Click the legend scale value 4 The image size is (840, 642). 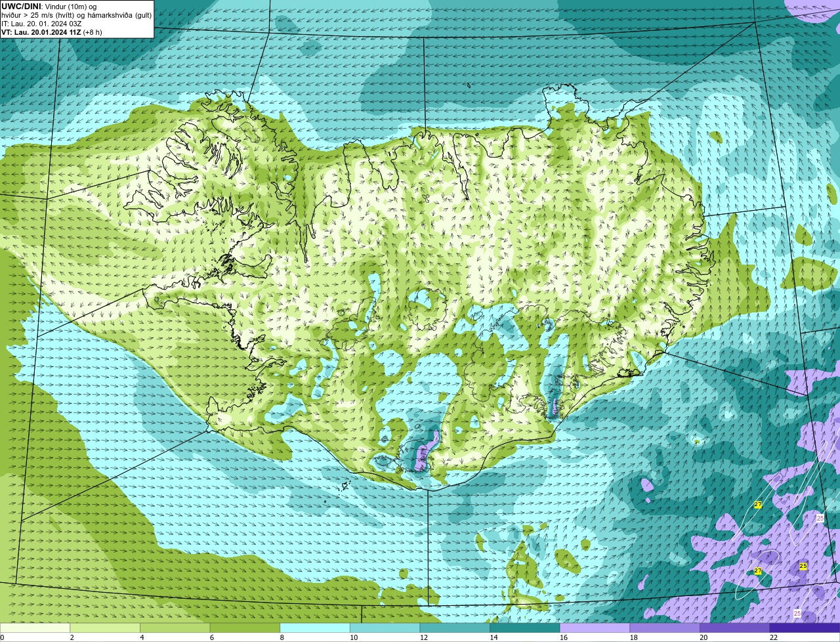click(142, 637)
